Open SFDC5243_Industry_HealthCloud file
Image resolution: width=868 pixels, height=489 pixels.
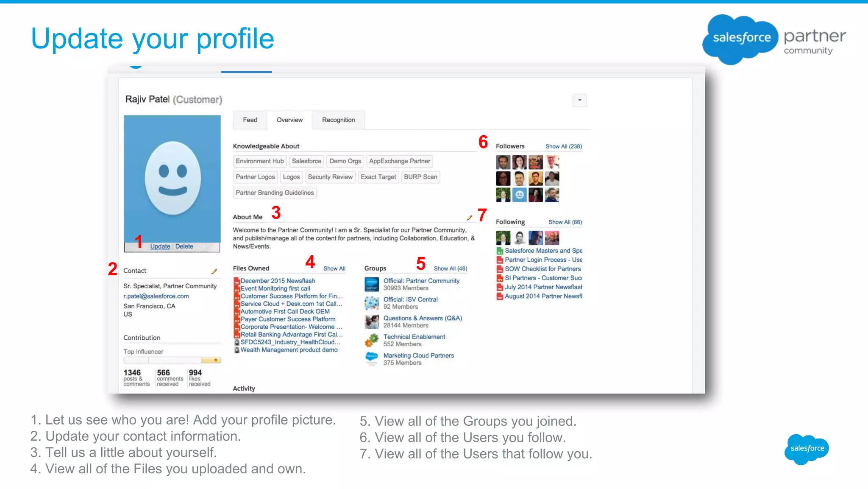[x=290, y=342]
